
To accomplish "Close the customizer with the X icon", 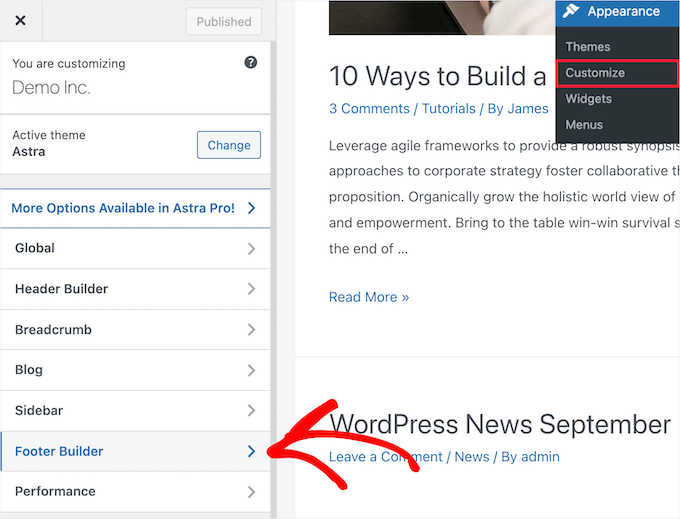I will 21,21.
